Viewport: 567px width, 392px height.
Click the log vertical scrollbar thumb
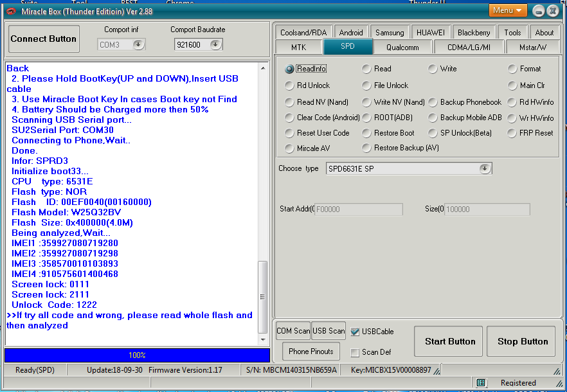point(262,297)
